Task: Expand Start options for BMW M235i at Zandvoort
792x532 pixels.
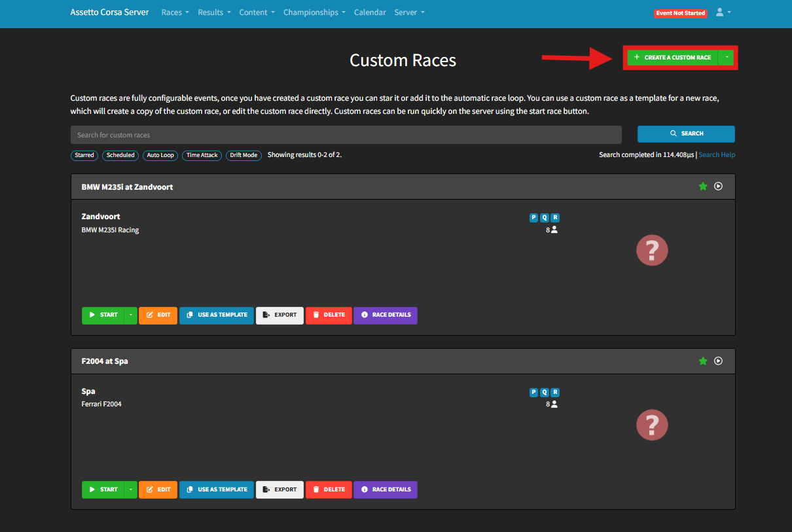Action: tap(130, 315)
